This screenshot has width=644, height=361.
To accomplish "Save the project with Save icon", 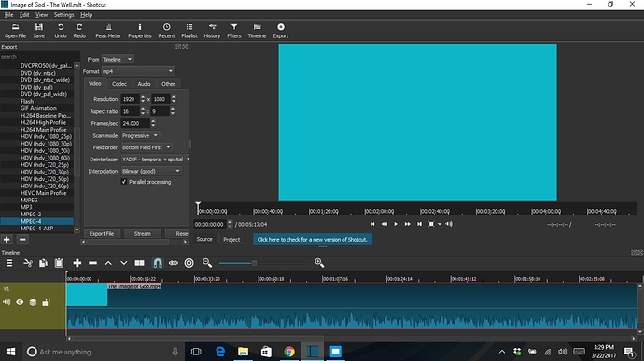I will tap(38, 31).
